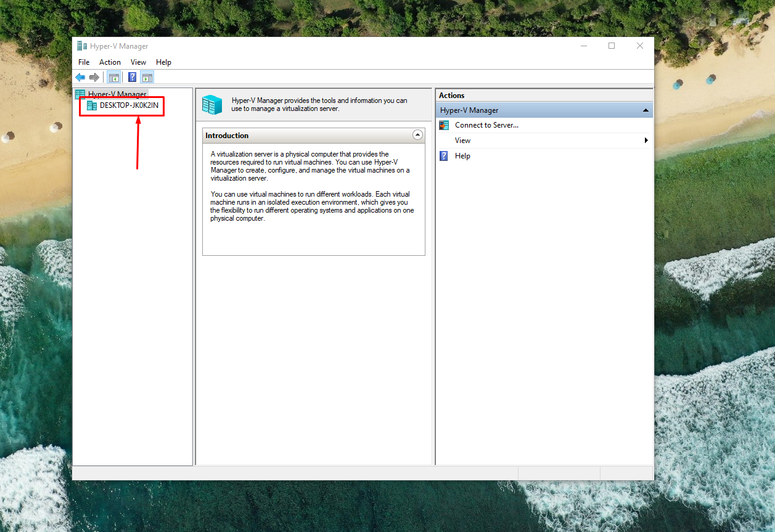Expand the View submenu arrow in Actions
Image resolution: width=775 pixels, height=532 pixels.
tap(646, 141)
